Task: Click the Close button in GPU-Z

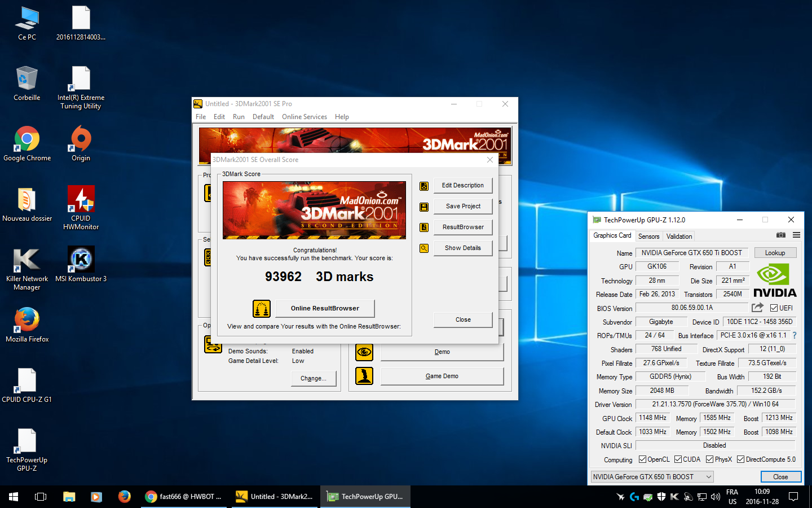Action: (x=780, y=477)
